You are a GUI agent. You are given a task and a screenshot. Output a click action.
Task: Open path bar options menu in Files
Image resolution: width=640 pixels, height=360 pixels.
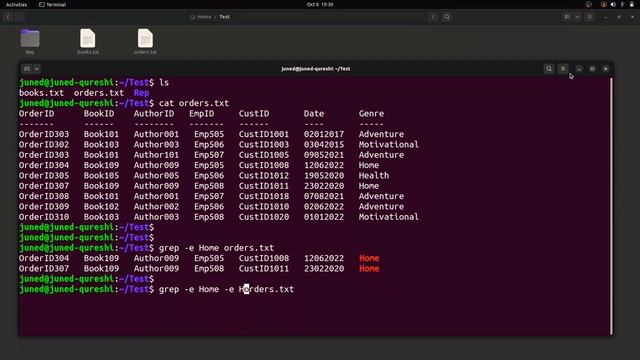coord(433,17)
